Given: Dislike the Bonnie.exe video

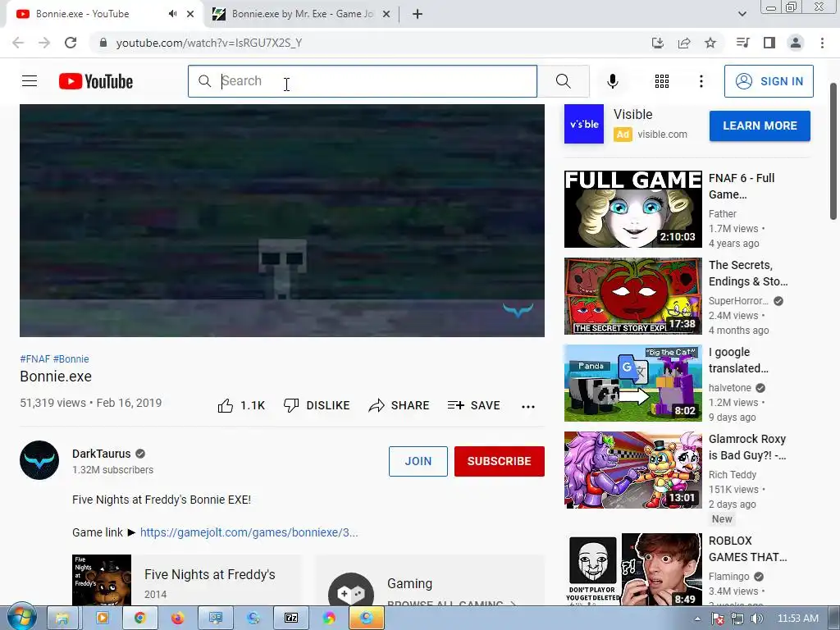Looking at the screenshot, I should [x=317, y=405].
